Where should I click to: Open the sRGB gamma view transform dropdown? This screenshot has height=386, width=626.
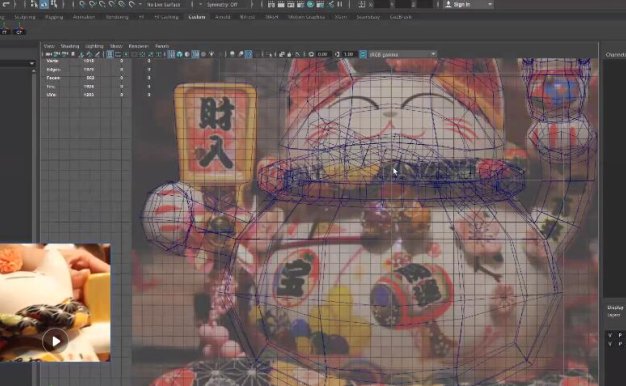pyautogui.click(x=402, y=54)
